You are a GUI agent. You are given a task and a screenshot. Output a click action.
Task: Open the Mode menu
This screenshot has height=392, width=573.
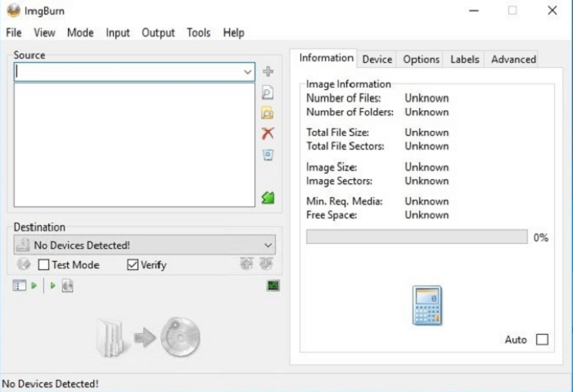pos(80,33)
